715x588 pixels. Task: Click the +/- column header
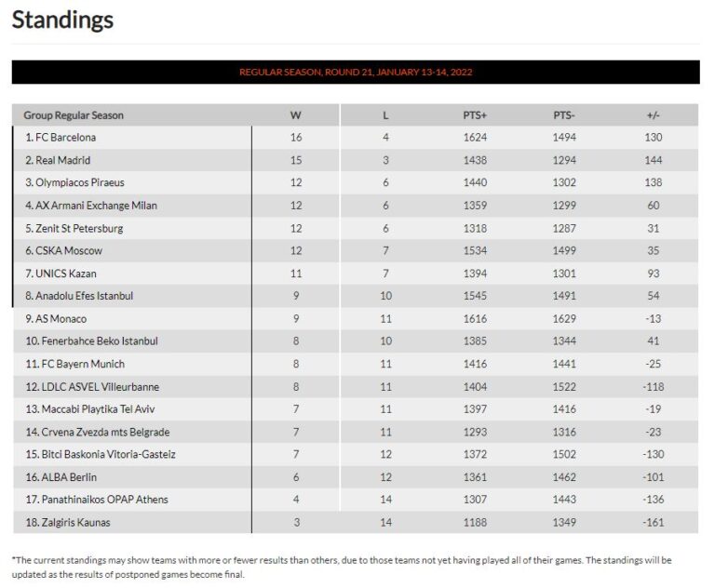coord(653,115)
